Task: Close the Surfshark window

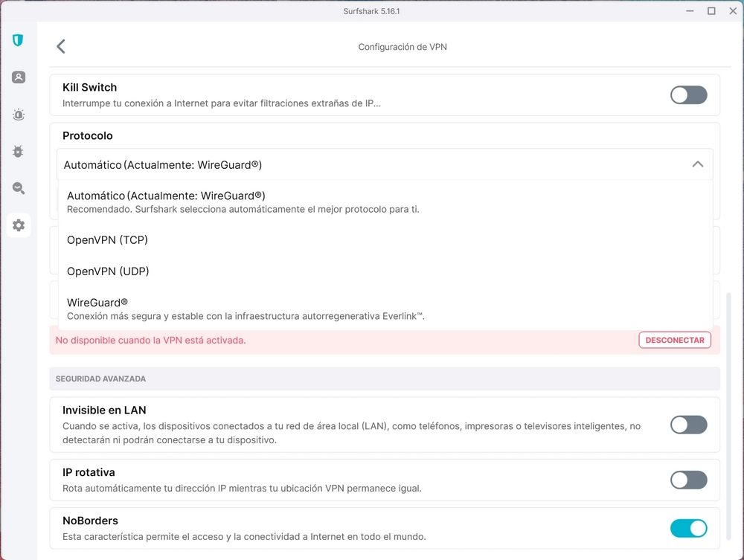Action: point(733,11)
